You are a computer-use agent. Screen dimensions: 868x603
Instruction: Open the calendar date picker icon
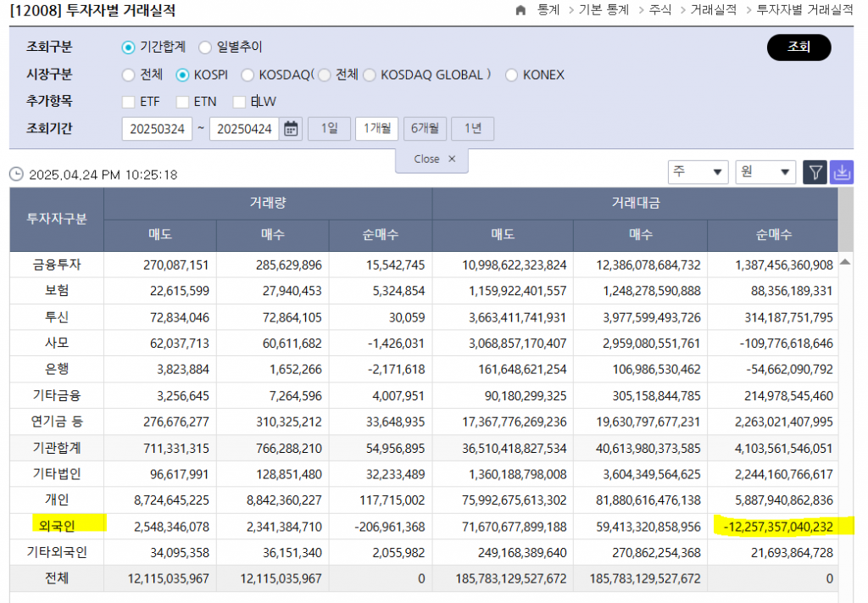(x=291, y=129)
